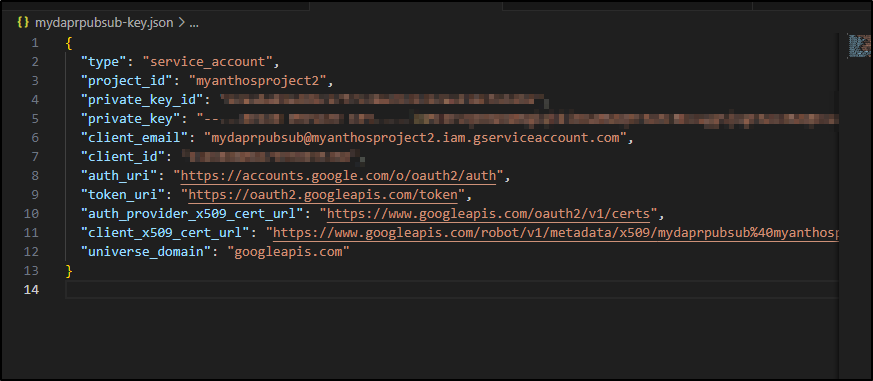873x381 pixels.
Task: Open the oauth2/v1/certs URL link
Action: point(488,214)
